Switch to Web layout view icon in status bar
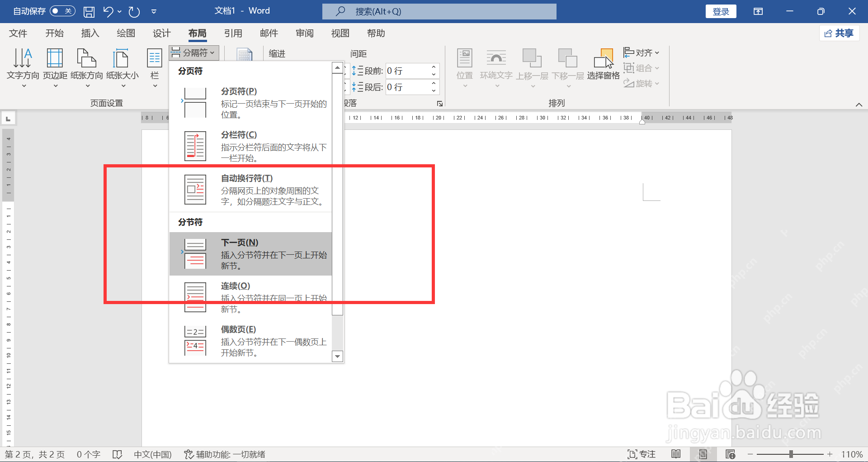This screenshot has width=868, height=462. pos(730,454)
